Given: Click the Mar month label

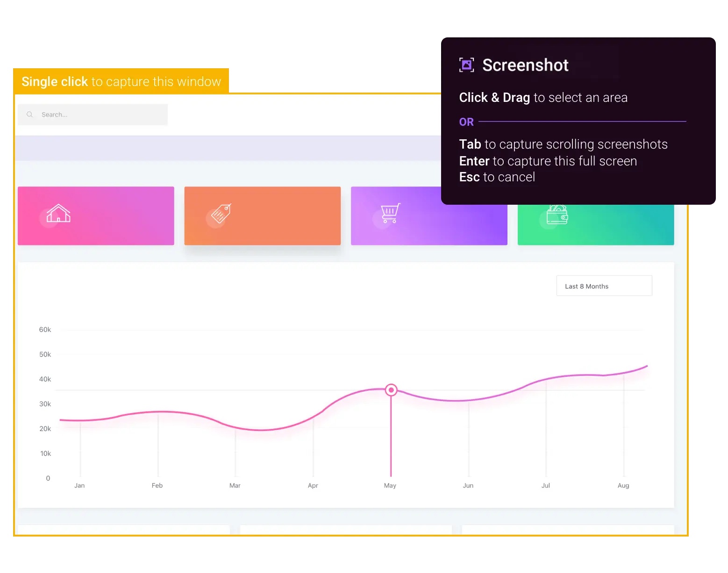Looking at the screenshot, I should 235,486.
